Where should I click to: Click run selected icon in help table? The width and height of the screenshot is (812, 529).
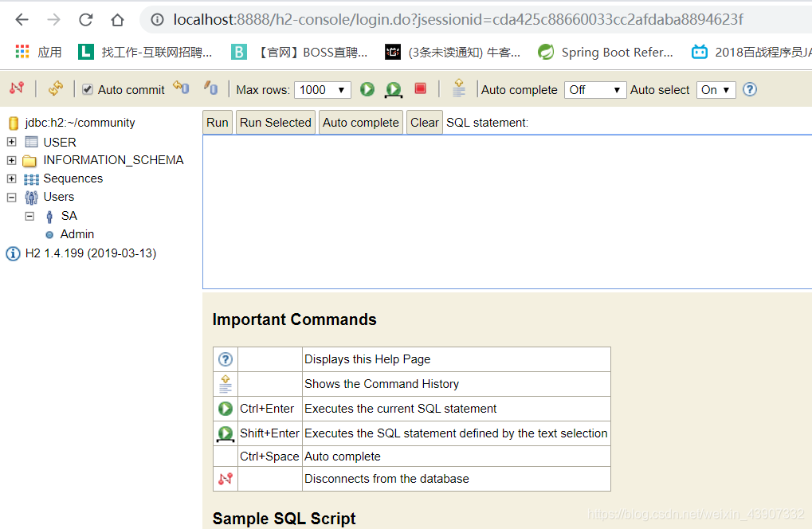pos(226,433)
